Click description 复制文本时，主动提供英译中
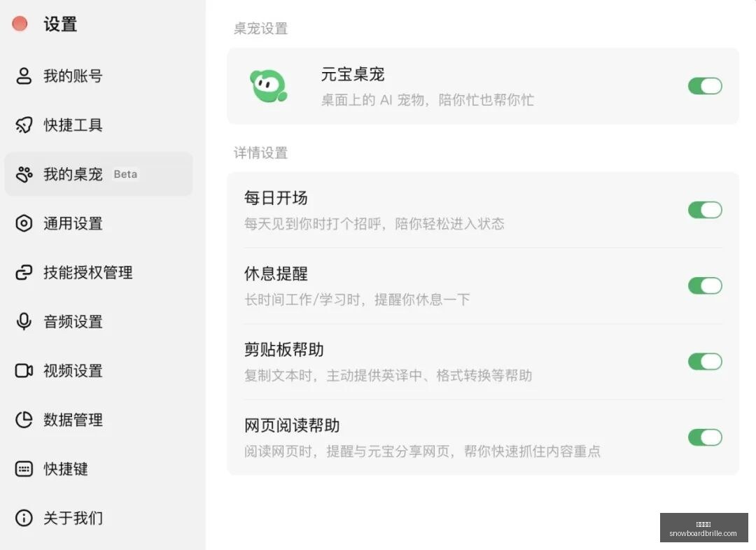Image resolution: width=756 pixels, height=550 pixels. click(333, 375)
